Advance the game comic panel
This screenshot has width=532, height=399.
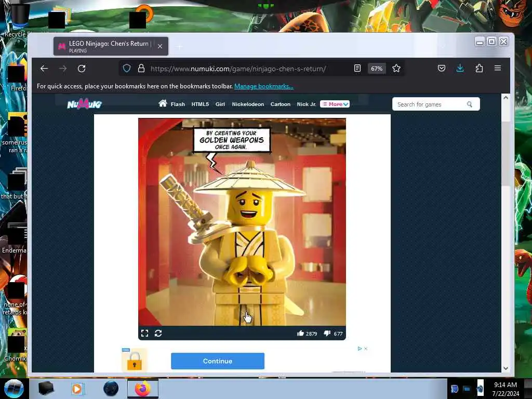tap(242, 222)
